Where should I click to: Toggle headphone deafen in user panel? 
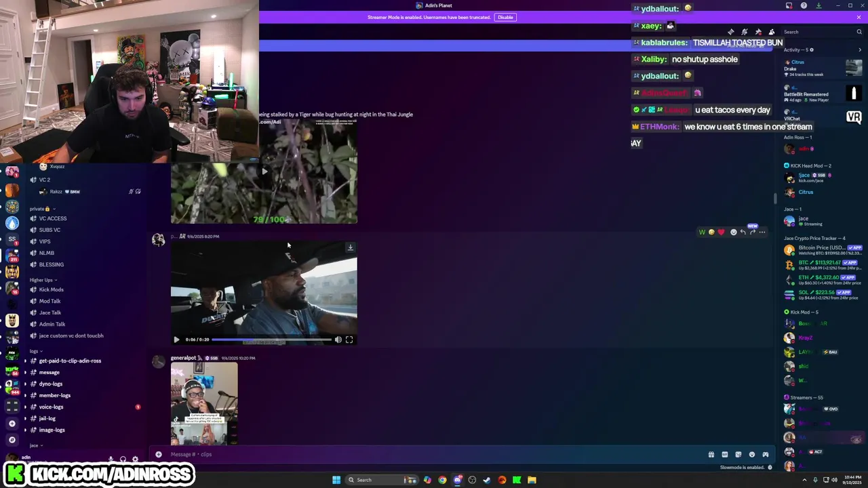tap(123, 459)
